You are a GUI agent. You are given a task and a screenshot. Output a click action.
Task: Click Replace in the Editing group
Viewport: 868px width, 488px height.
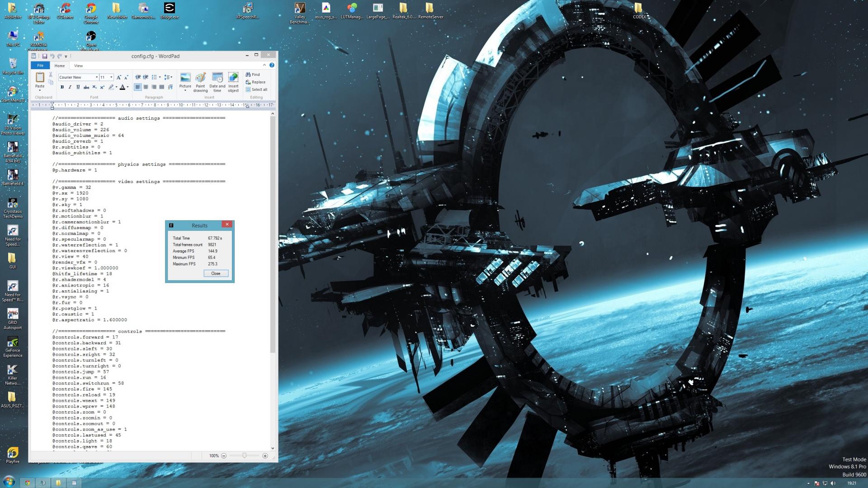coord(255,82)
